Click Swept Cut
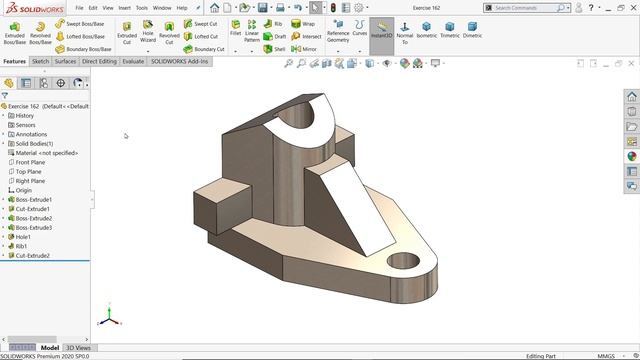Screen dimensions: 640x360 coord(200,24)
